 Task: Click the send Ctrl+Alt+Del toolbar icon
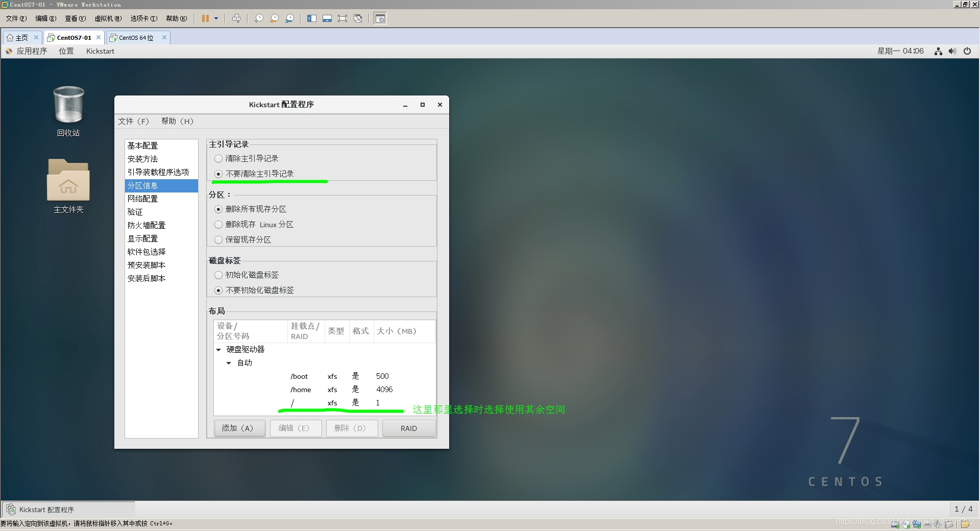pos(236,18)
